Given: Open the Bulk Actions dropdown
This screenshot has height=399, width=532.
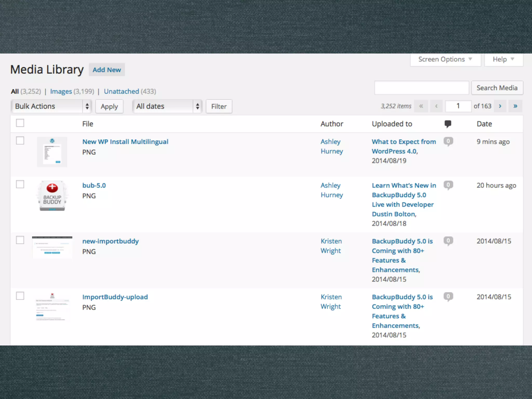Looking at the screenshot, I should [x=51, y=106].
